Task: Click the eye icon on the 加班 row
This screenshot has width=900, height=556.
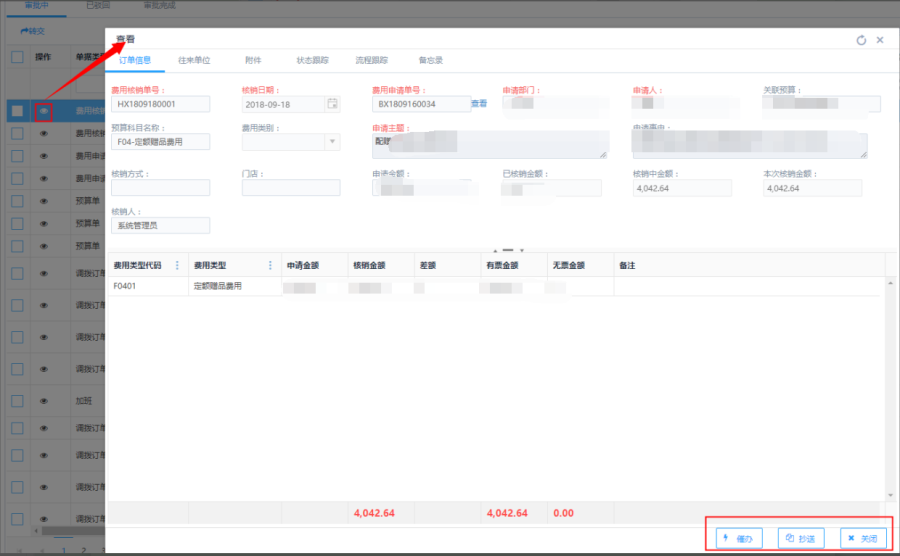Action: (43, 400)
